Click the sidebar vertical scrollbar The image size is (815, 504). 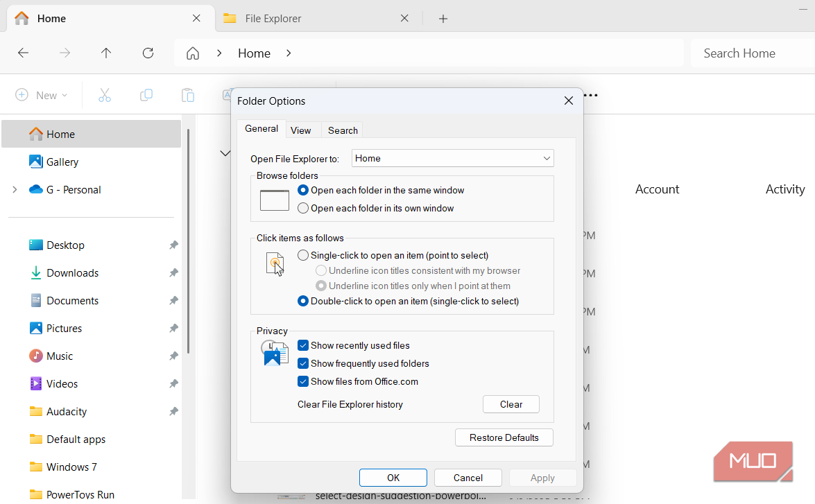pyautogui.click(x=188, y=242)
